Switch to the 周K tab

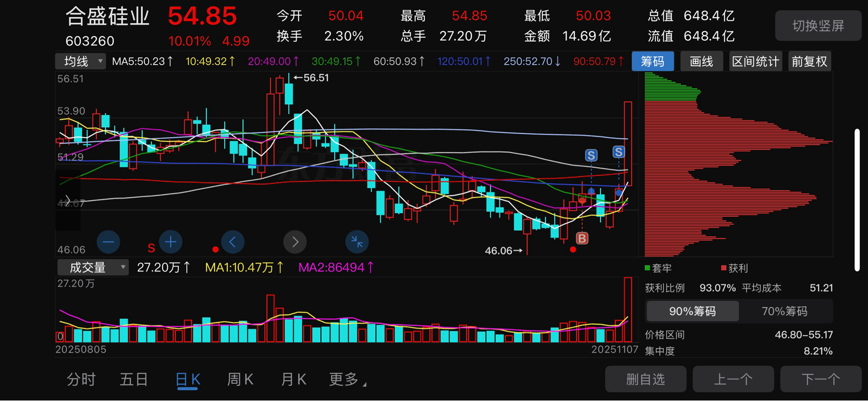(240, 380)
